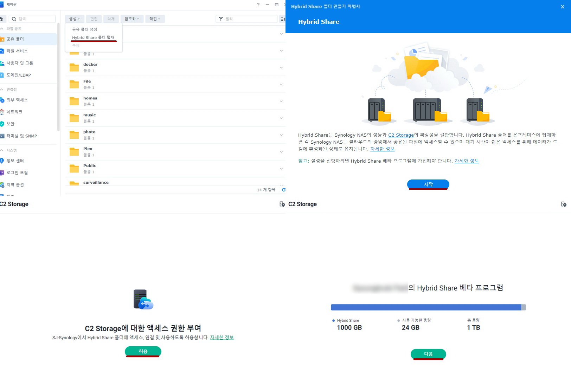Expand the File folder row chevron

tap(281, 84)
